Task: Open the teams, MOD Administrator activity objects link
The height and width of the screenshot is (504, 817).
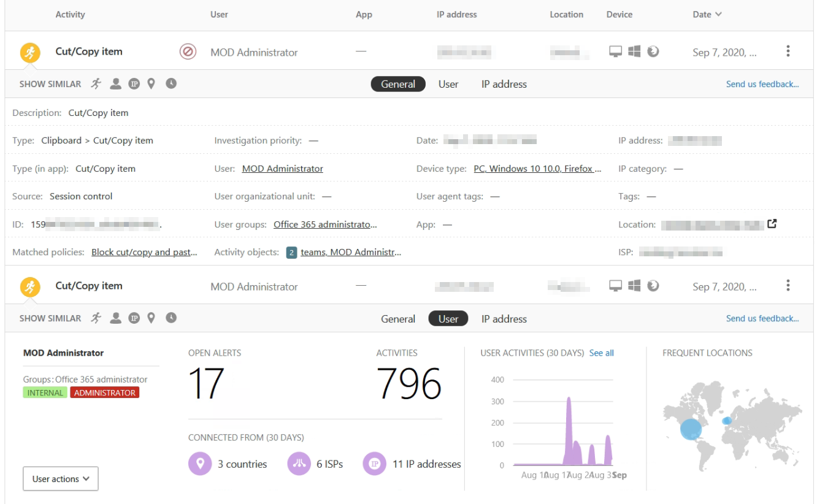Action: 351,252
